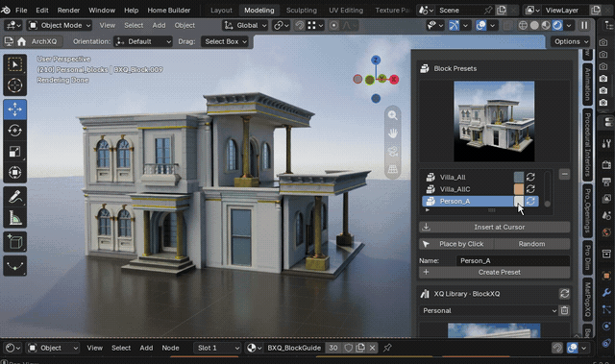Switch to rendered shading
Viewport: 615px width, 364px height.
(x=557, y=26)
